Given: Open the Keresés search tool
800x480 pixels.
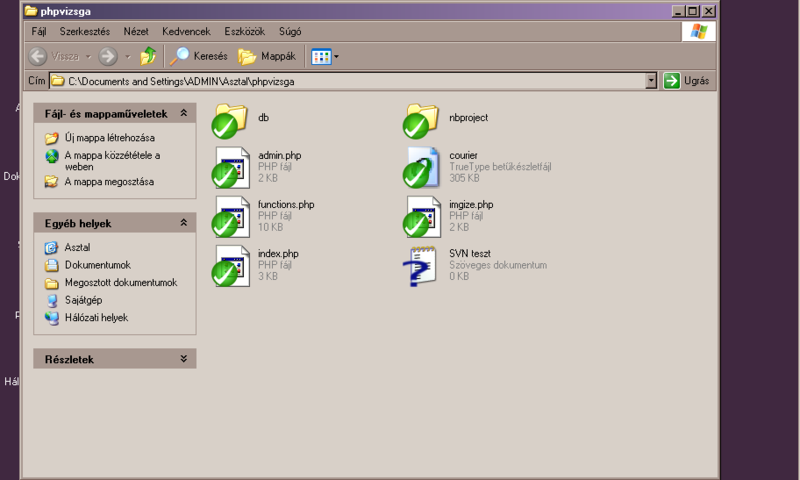Looking at the screenshot, I should (198, 56).
